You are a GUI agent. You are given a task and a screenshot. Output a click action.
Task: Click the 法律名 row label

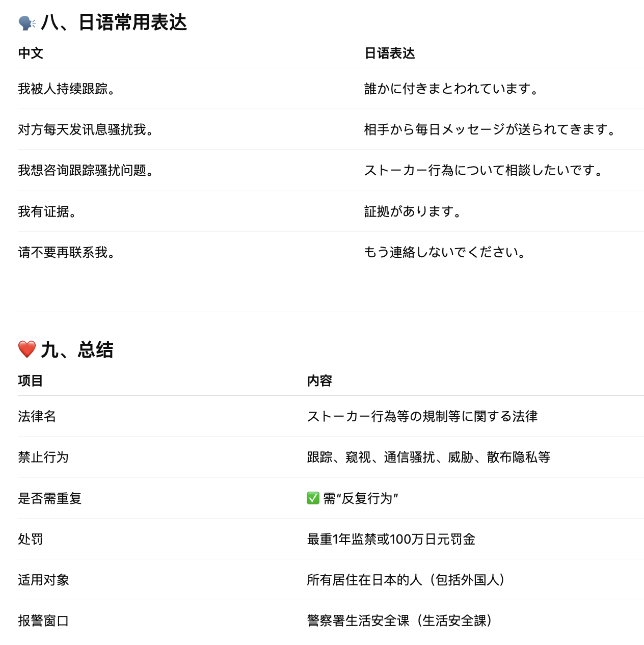pyautogui.click(x=37, y=416)
